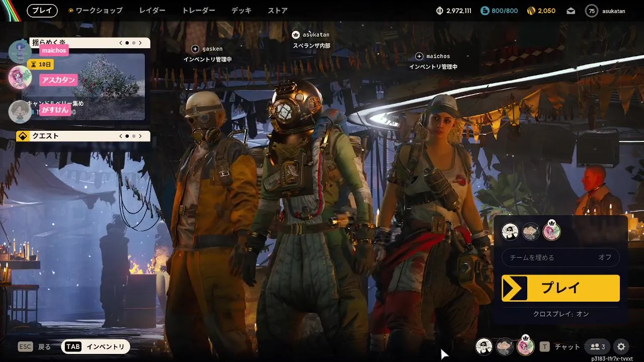Select the スペランザ内部 status text
This screenshot has height=362, width=644.
[x=311, y=46]
